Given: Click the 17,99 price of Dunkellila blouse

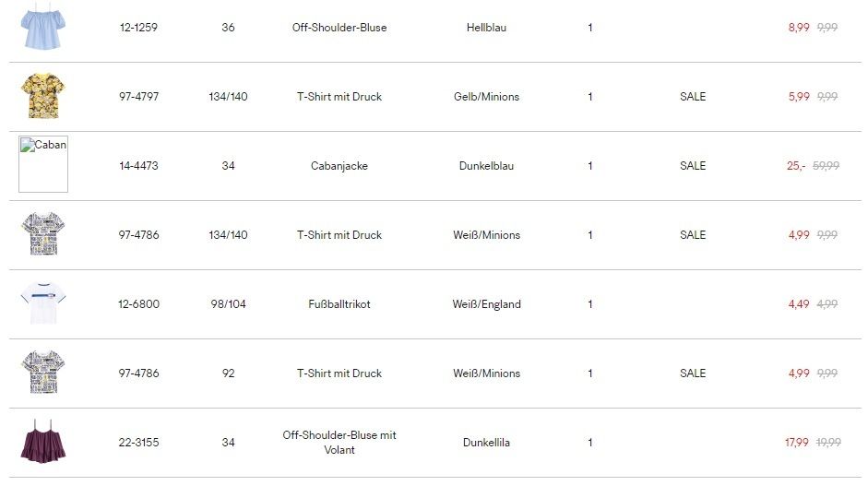Looking at the screenshot, I should (x=797, y=443).
